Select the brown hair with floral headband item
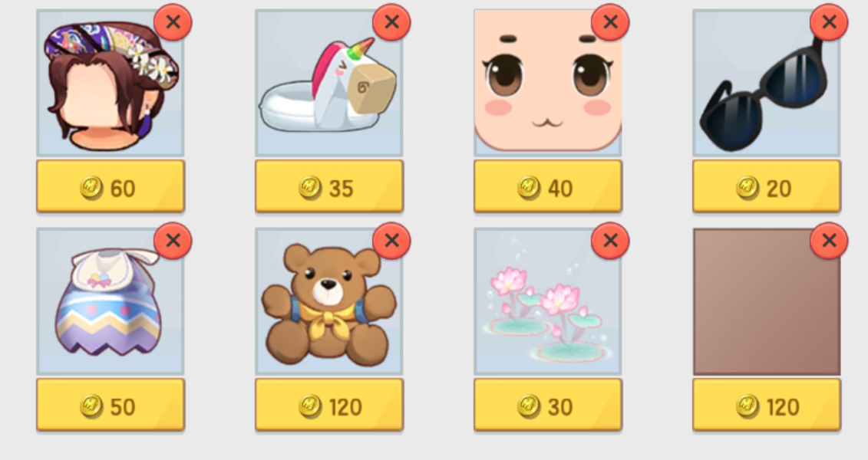The image size is (868, 460). coord(111,83)
